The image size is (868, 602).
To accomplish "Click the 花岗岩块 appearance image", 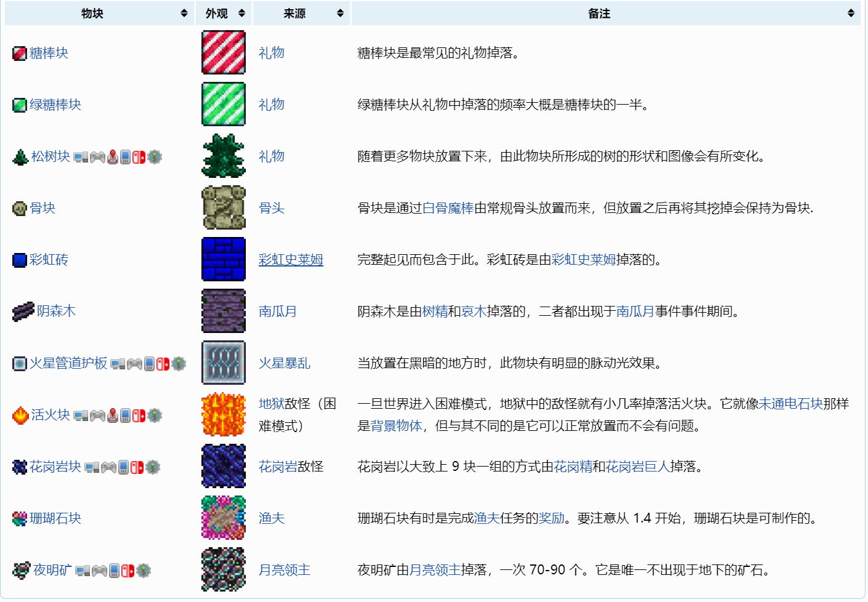I will point(224,466).
